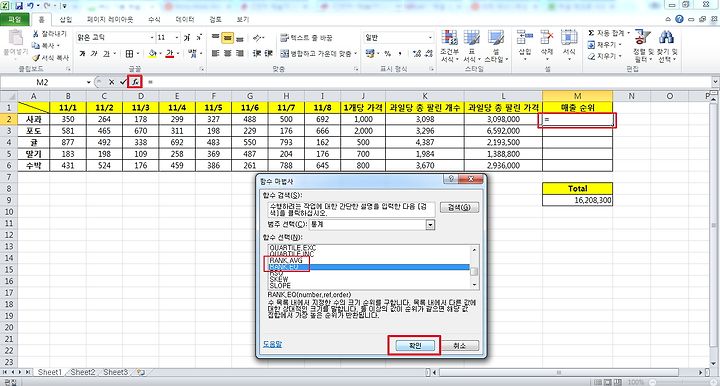720x386 pixels.
Task: Click the percent style button
Action: (388, 54)
